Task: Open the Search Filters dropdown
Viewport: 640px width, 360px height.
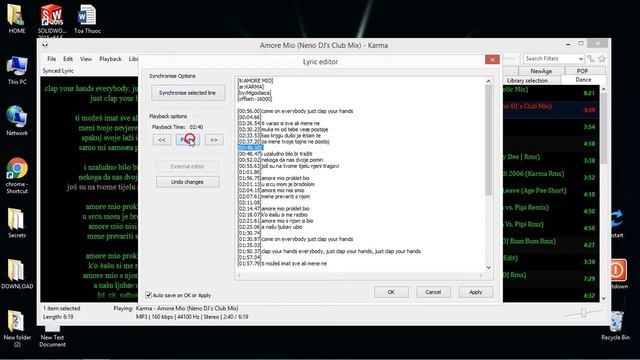Action: point(580,59)
